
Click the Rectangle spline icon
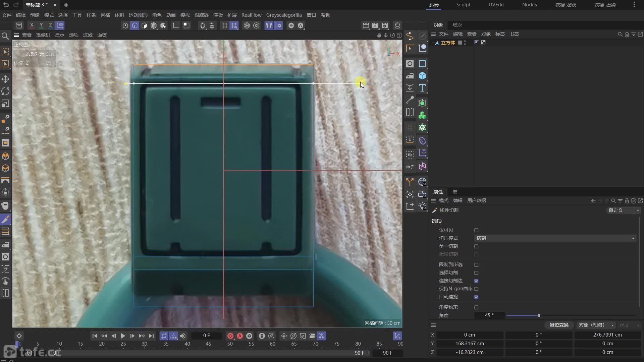pyautogui.click(x=422, y=64)
